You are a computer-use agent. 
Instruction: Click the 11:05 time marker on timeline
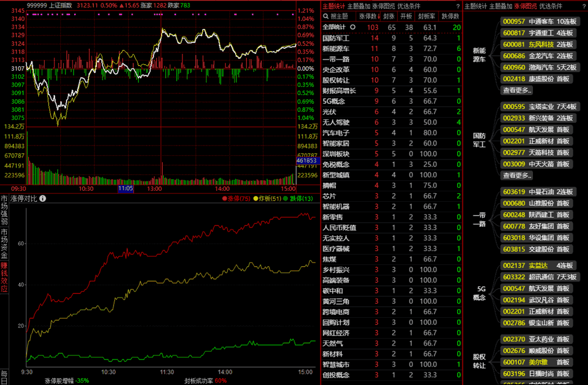(126, 188)
